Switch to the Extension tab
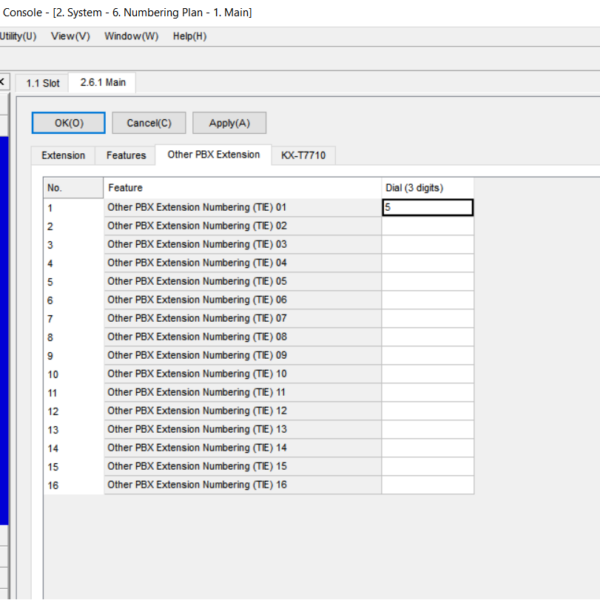This screenshot has width=600, height=600. (x=63, y=155)
